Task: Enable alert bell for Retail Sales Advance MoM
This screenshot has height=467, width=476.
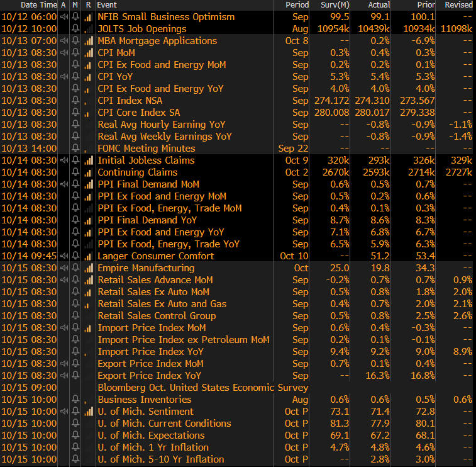Action: (75, 280)
